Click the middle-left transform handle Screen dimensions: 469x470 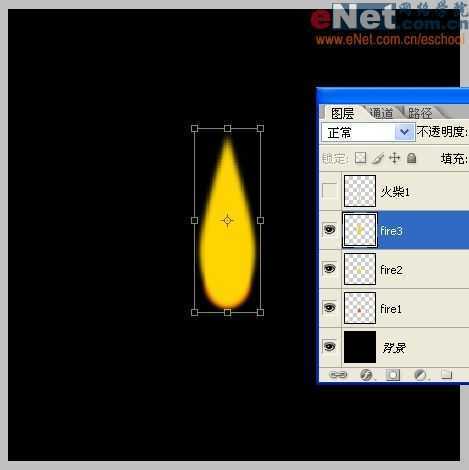point(195,220)
